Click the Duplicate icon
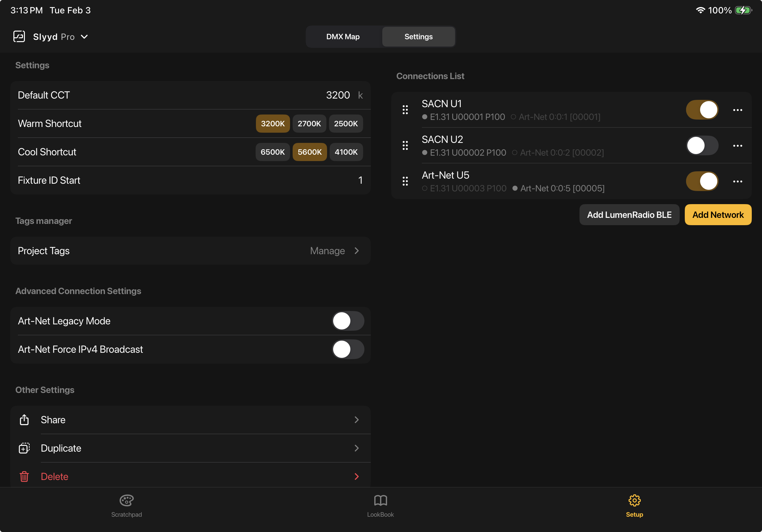 24,448
